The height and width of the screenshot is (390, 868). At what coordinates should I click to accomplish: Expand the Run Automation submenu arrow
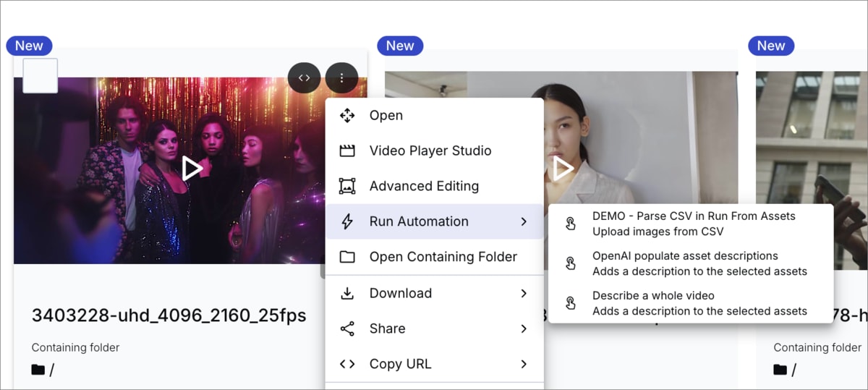point(524,221)
